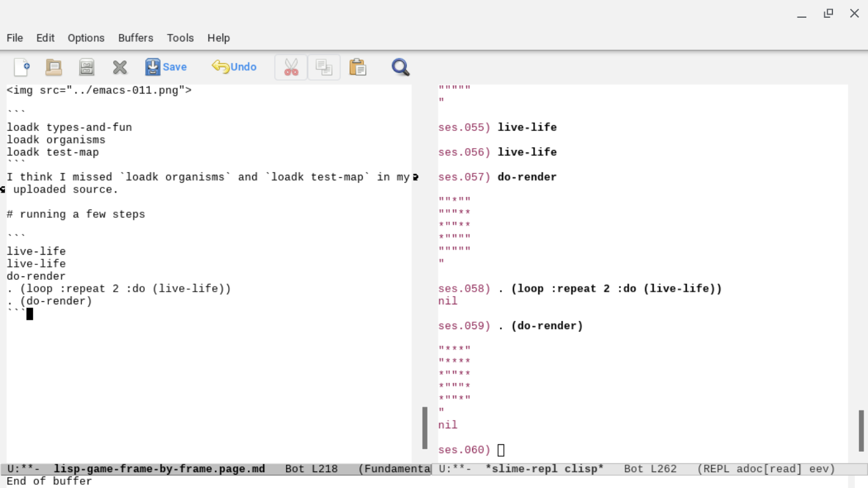
Task: Open a file using the folder icon
Action: 54,67
